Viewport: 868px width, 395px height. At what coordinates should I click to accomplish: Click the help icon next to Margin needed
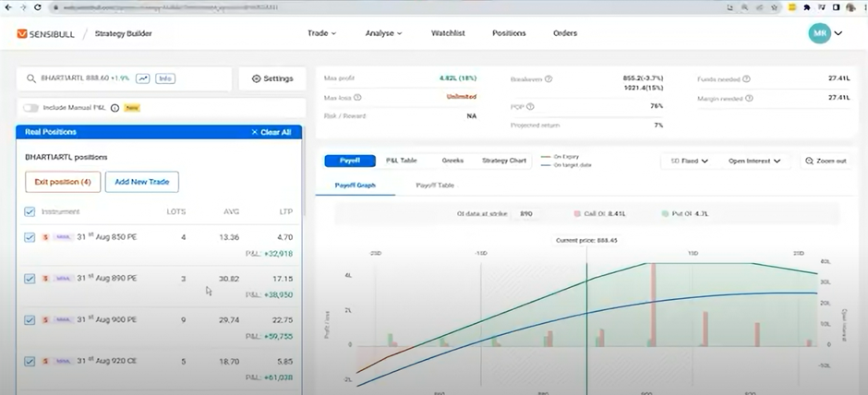pos(749,98)
